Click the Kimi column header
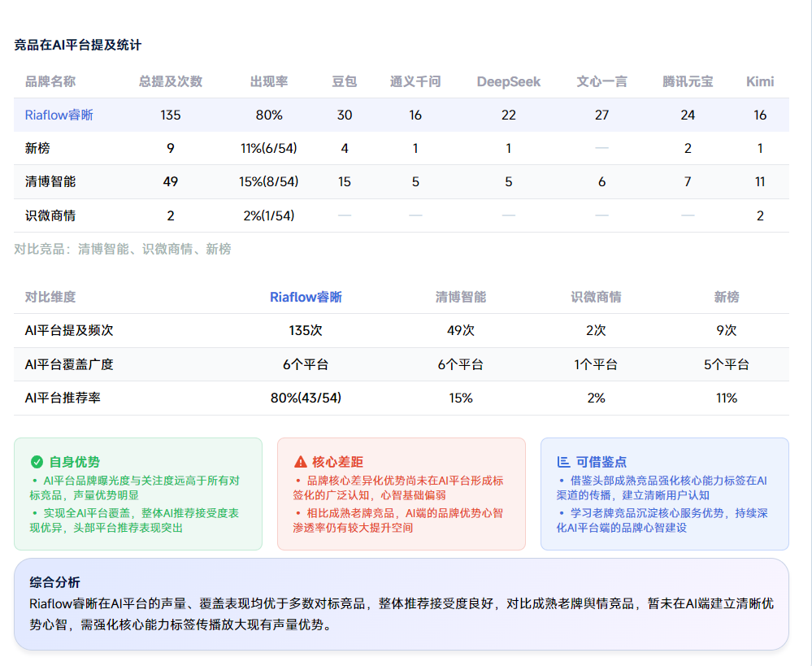The width and height of the screenshot is (812, 666). (x=760, y=81)
